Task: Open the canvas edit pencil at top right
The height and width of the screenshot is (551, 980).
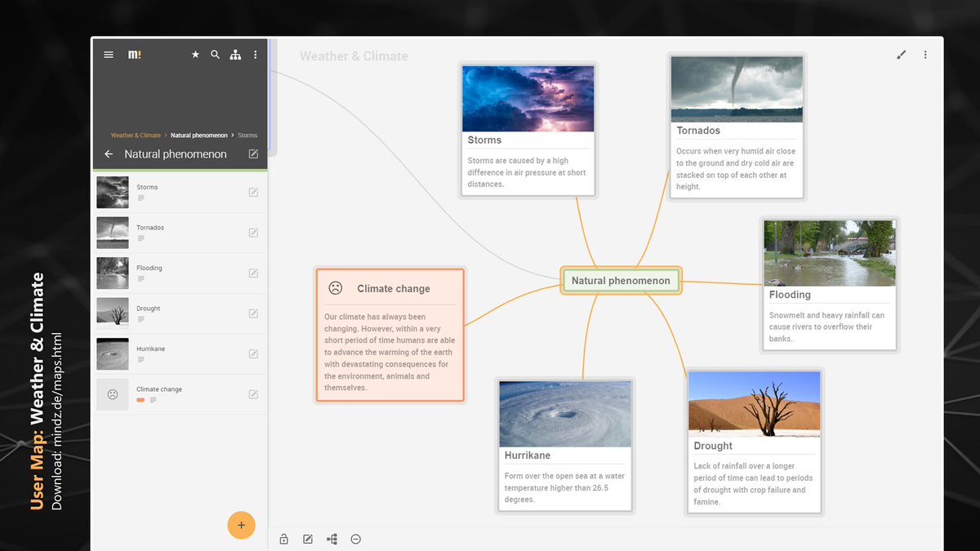Action: click(x=902, y=54)
